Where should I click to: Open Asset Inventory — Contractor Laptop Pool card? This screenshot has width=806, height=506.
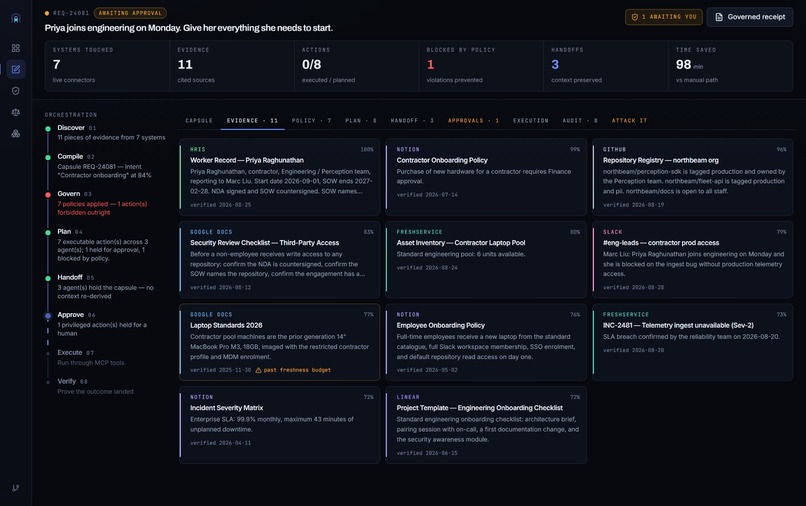pos(486,260)
